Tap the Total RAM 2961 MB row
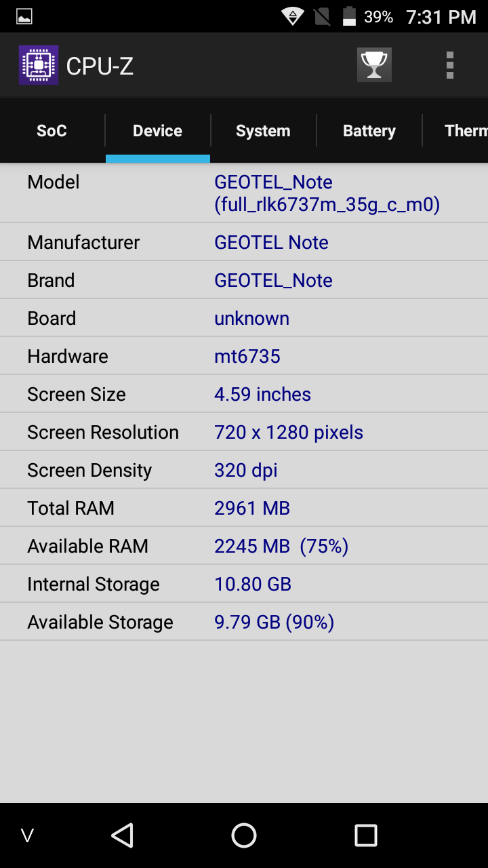This screenshot has height=868, width=488. point(244,508)
